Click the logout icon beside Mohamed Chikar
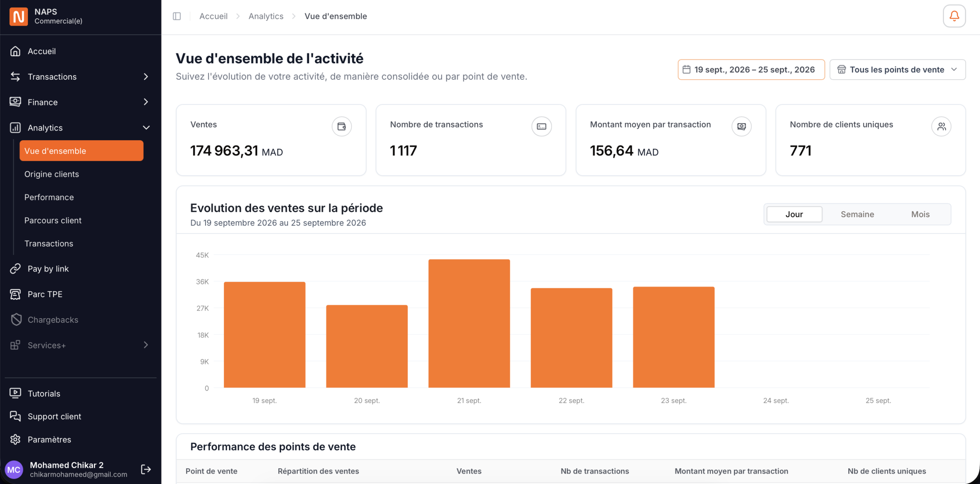 click(x=146, y=469)
